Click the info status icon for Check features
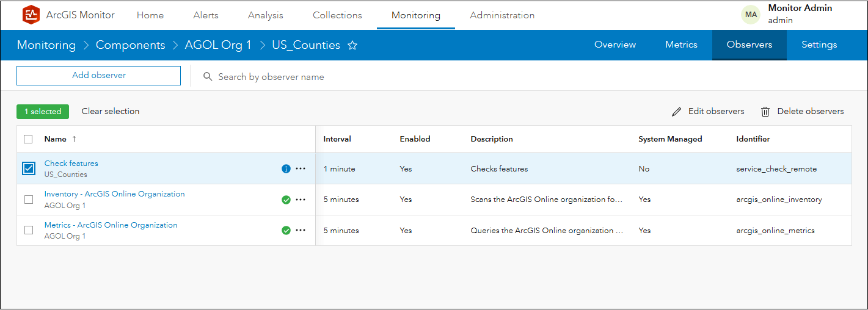 click(286, 169)
